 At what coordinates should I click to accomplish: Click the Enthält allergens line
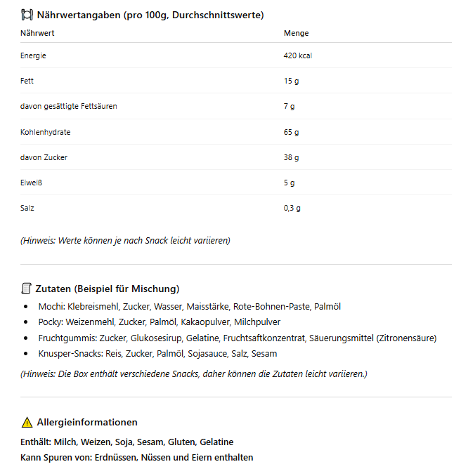[127, 442]
